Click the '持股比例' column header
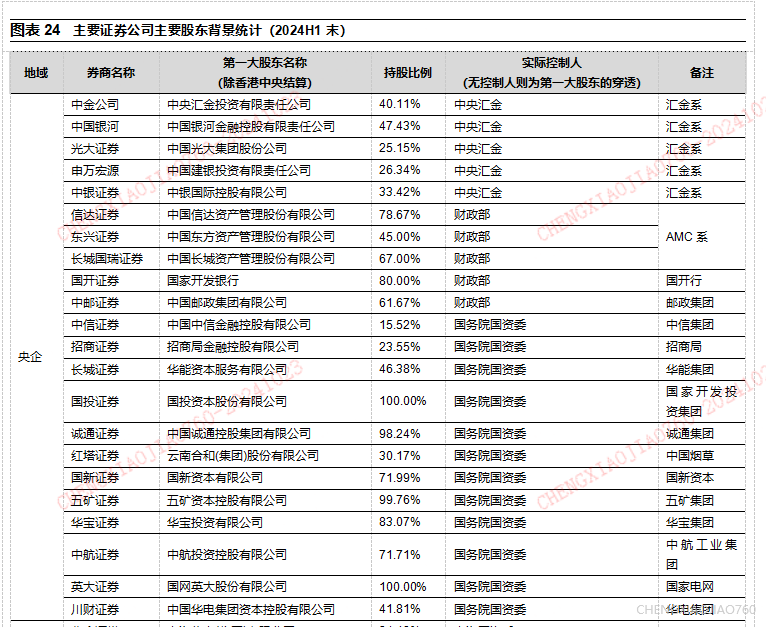Image resolution: width=766 pixels, height=627 pixels. tap(408, 73)
